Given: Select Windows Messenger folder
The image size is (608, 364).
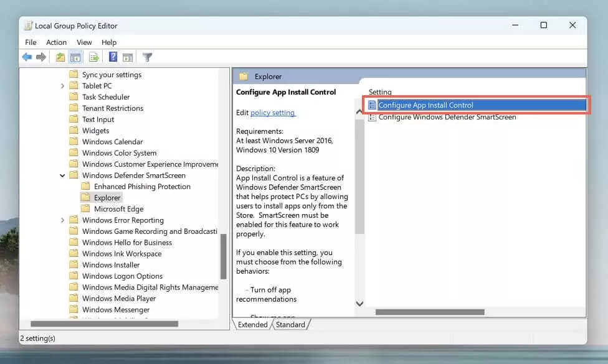Looking at the screenshot, I should point(116,310).
